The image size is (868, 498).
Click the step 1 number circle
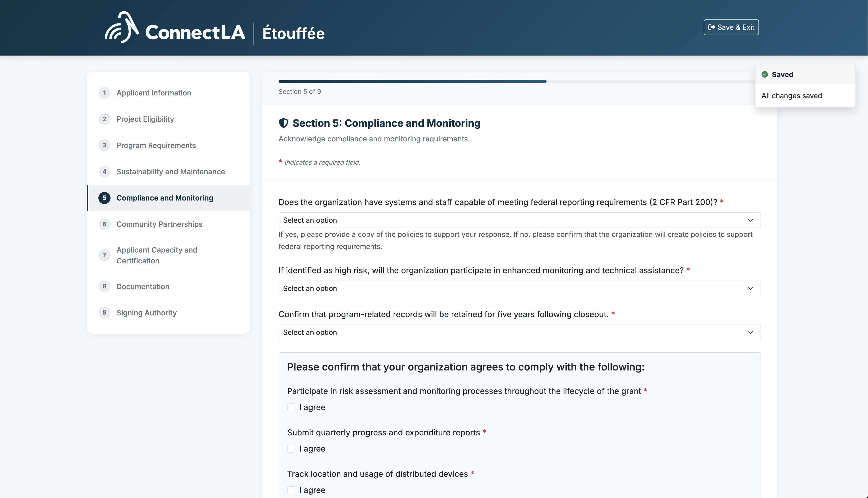click(104, 93)
